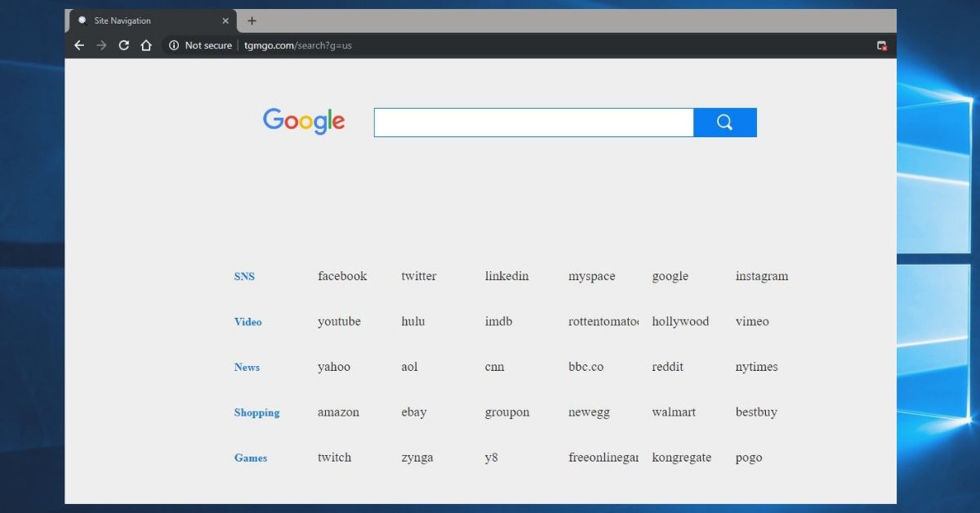The image size is (980, 513).
Task: Open the instagram link
Action: click(x=762, y=277)
